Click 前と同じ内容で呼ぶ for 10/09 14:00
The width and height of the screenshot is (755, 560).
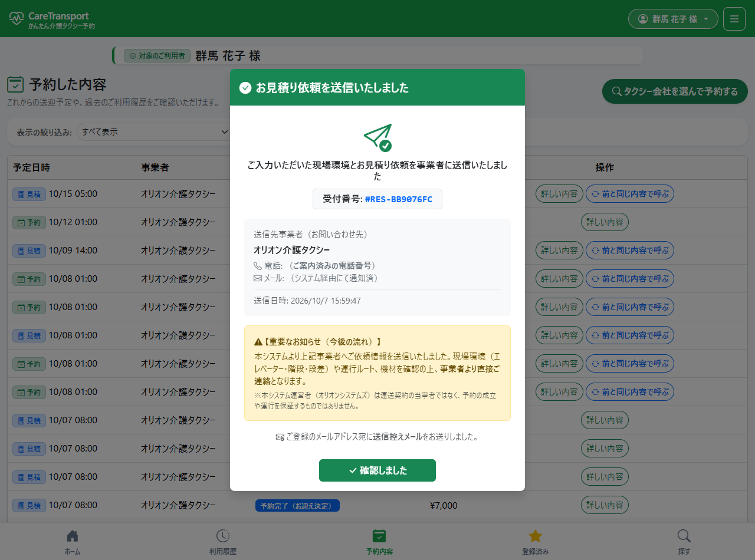pyautogui.click(x=630, y=250)
